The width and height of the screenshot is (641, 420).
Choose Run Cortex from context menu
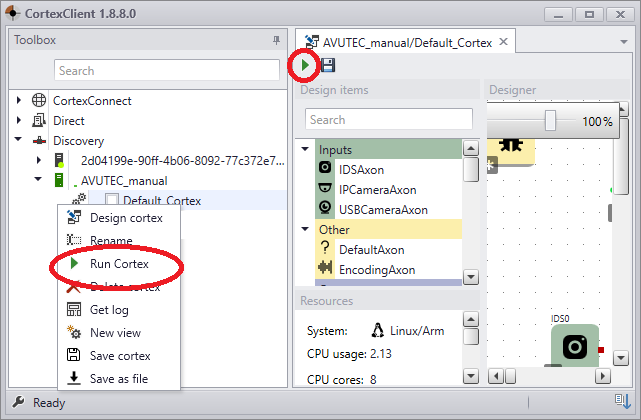[x=119, y=264]
